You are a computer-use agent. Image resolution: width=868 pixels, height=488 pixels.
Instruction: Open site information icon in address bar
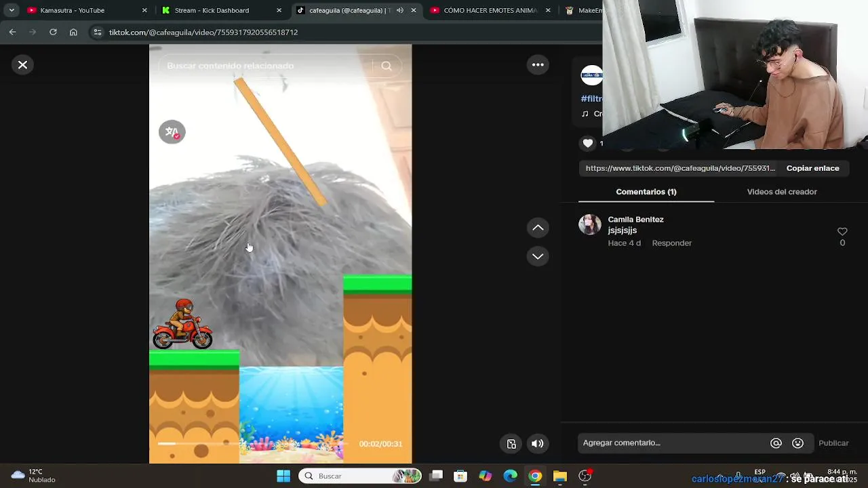point(98,32)
